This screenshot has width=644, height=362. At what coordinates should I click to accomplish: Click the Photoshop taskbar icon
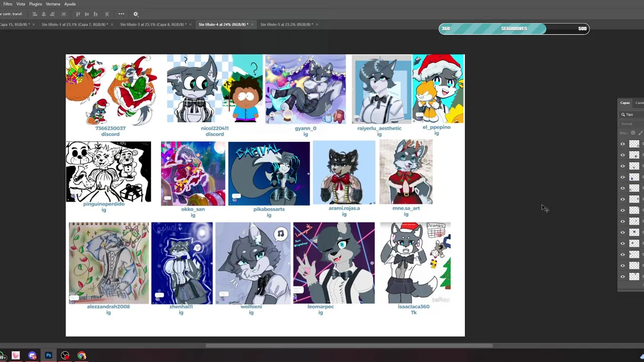pyautogui.click(x=49, y=355)
